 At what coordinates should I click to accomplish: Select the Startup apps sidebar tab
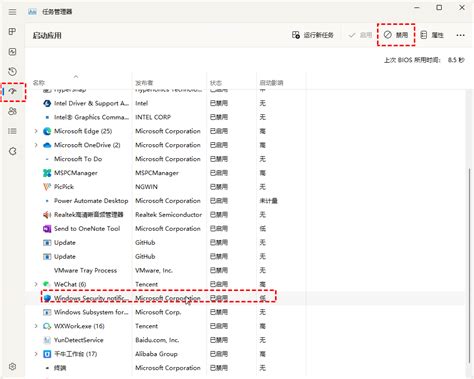13,91
